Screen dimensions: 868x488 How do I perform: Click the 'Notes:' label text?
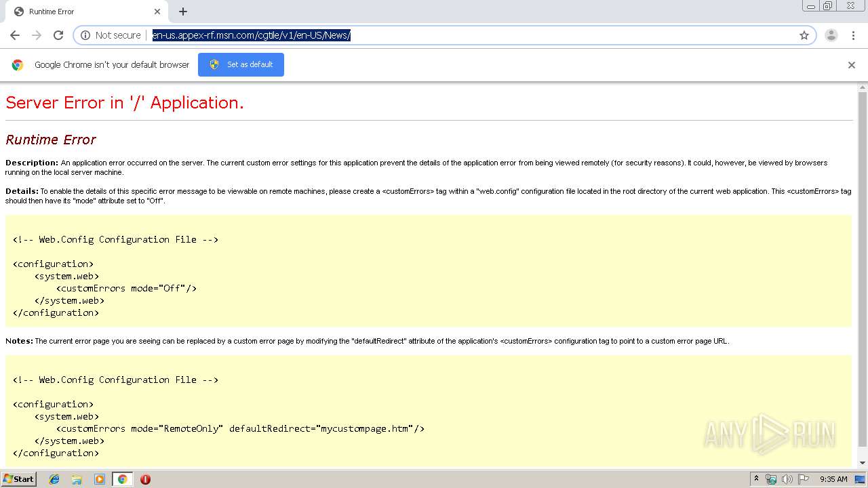(x=19, y=341)
